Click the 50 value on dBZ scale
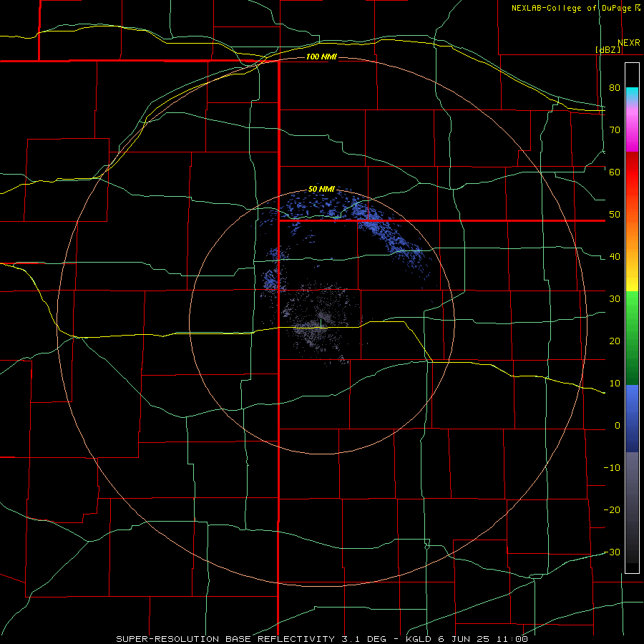Viewport: 644px width, 644px height. (x=615, y=215)
